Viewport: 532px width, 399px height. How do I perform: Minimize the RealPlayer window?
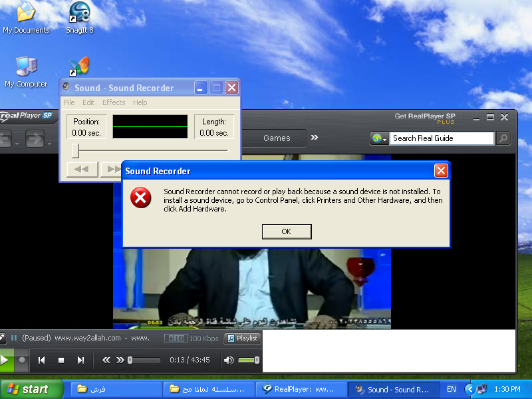[476, 118]
